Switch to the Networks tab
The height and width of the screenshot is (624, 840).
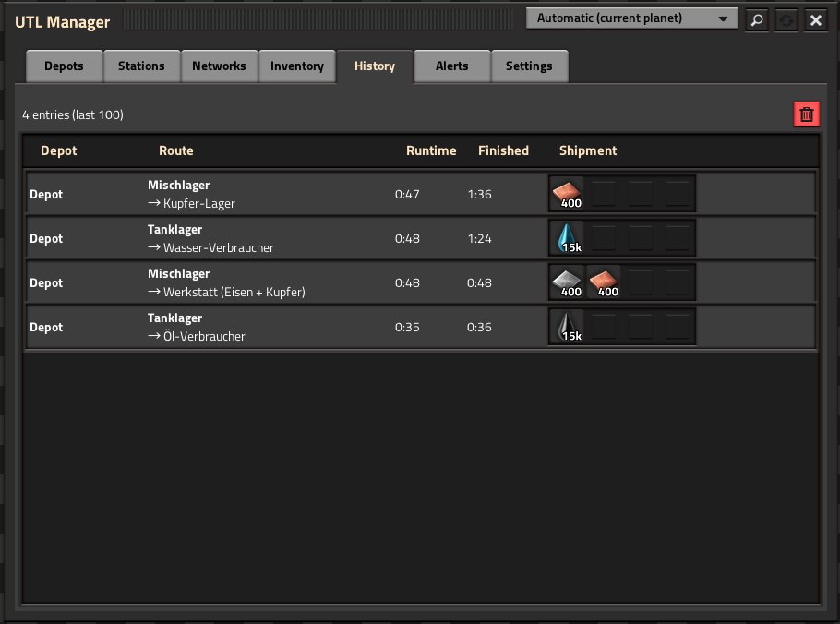[219, 66]
